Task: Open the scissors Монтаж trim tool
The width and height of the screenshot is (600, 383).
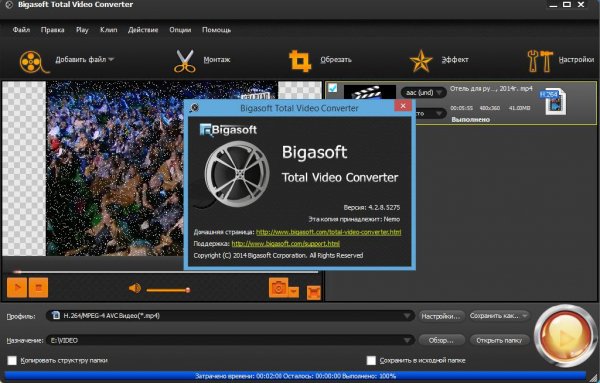Action: (185, 61)
